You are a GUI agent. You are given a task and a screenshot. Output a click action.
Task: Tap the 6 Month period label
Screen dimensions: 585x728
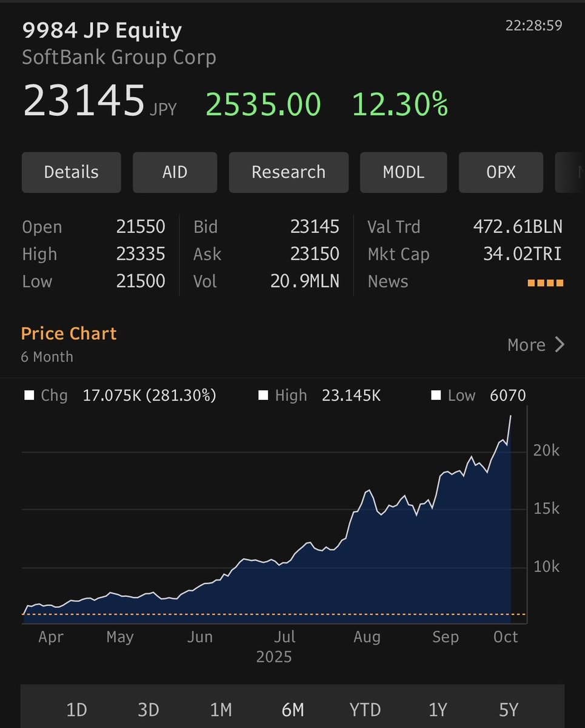pos(47,357)
